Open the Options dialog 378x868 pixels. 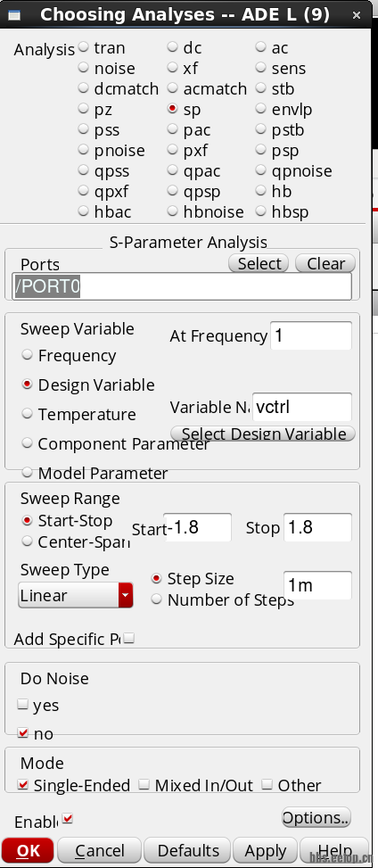click(316, 818)
